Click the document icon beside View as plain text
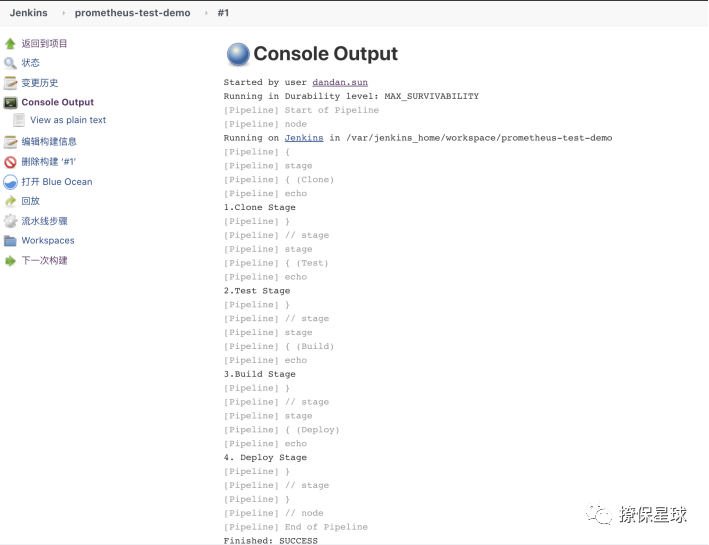 coord(19,120)
